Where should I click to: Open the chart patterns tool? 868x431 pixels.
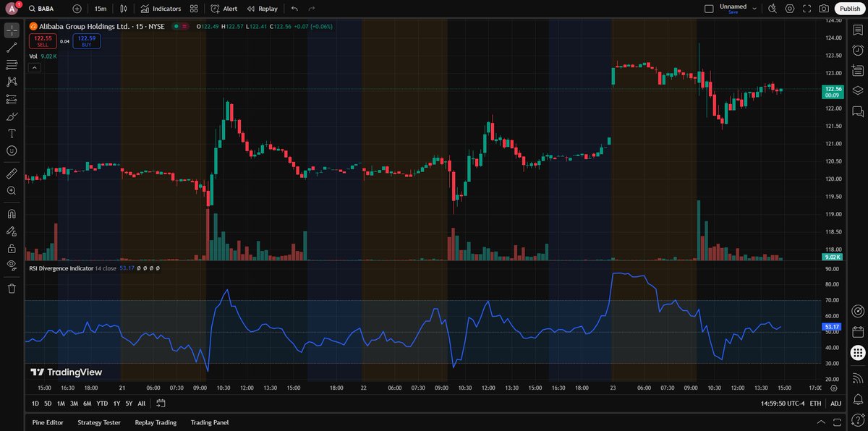click(12, 82)
